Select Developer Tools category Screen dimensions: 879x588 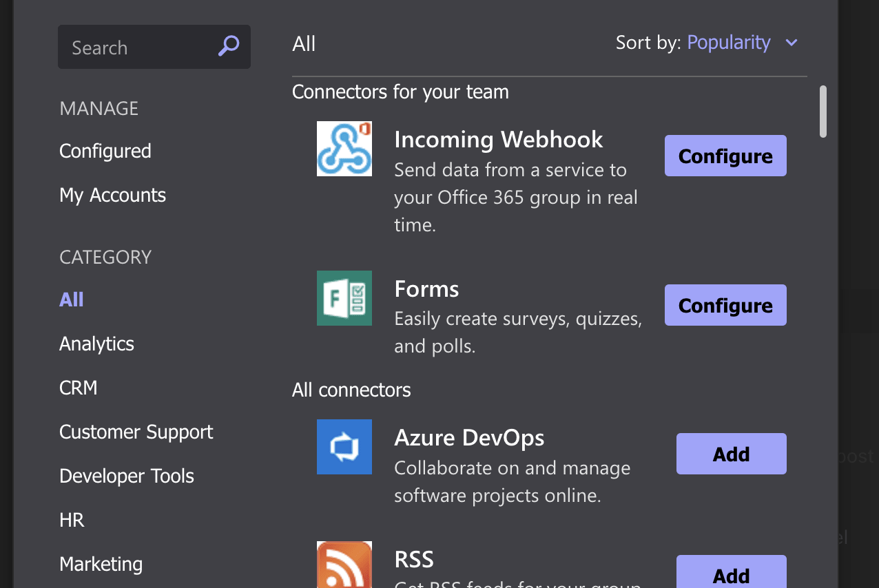[x=127, y=476]
